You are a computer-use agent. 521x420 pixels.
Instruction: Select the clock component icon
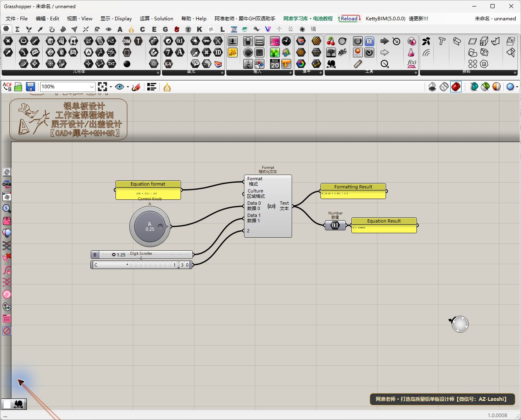point(286,41)
